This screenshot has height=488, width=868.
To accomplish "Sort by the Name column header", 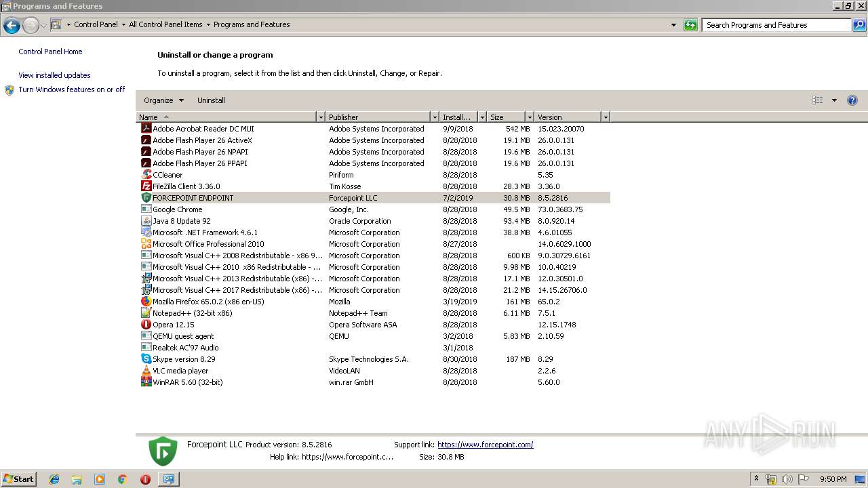I will (227, 117).
